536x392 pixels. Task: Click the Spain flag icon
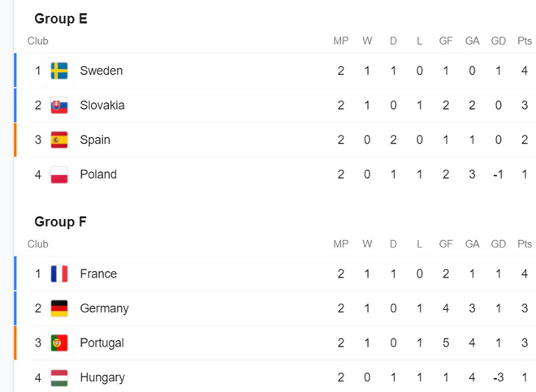point(59,140)
